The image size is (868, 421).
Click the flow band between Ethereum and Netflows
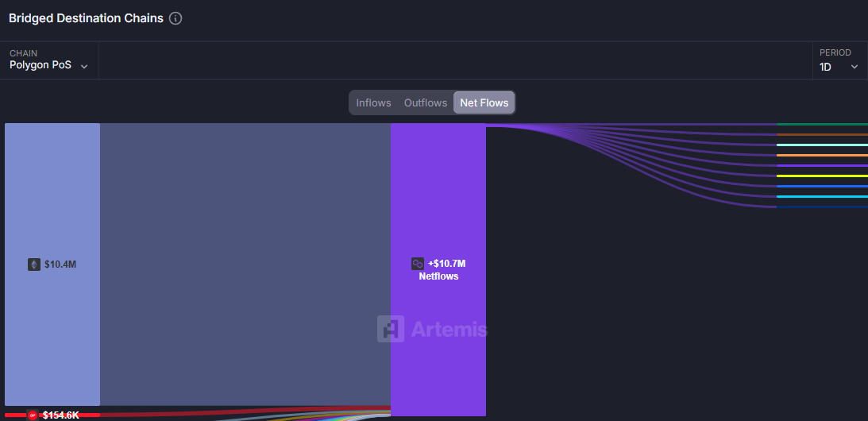pos(245,238)
